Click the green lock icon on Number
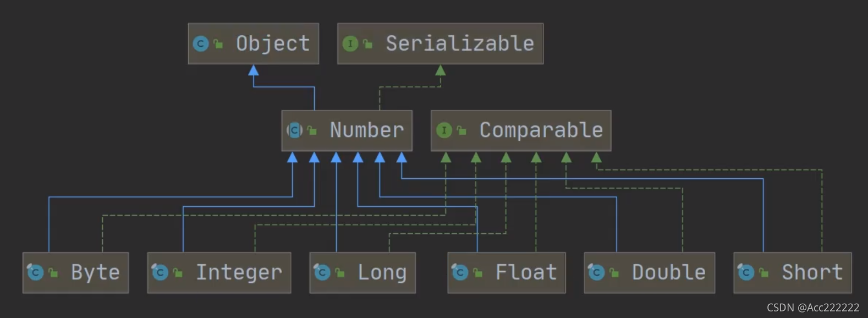Screen dimensions: 868x318 coord(312,131)
